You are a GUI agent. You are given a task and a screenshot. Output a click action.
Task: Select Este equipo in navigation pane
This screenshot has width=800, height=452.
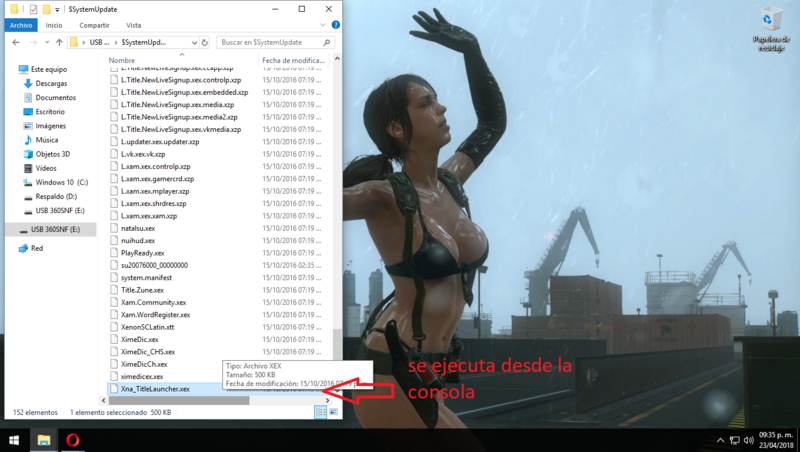tap(49, 69)
